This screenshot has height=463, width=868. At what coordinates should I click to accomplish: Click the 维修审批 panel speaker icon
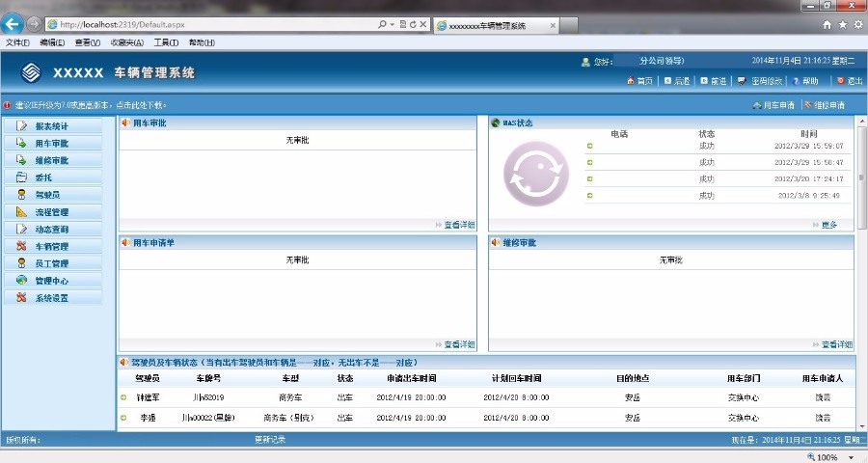click(496, 242)
